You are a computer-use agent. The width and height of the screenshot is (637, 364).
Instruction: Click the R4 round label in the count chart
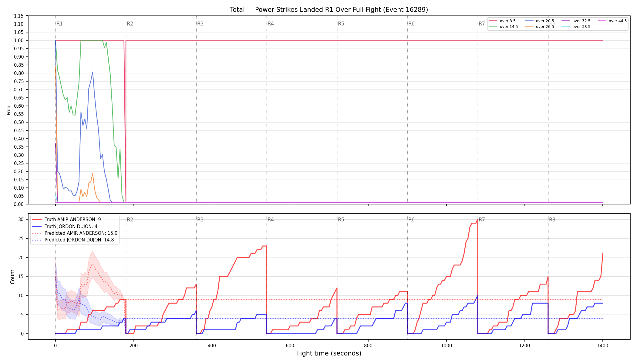[271, 220]
